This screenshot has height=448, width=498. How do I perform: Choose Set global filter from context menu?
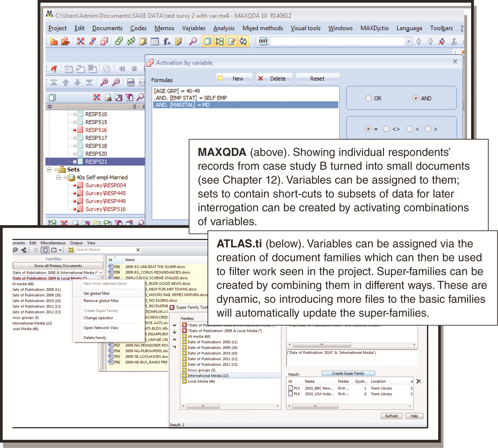(x=108, y=293)
